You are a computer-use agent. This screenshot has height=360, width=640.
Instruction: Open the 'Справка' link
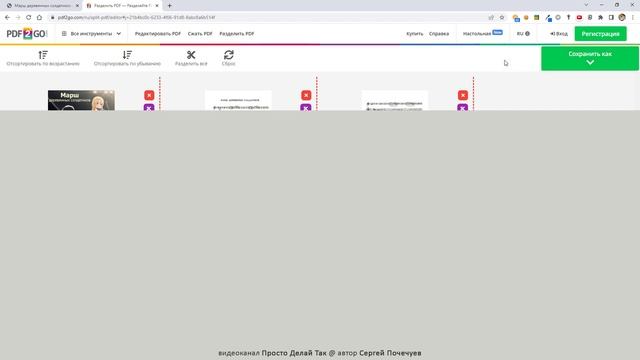(439, 34)
